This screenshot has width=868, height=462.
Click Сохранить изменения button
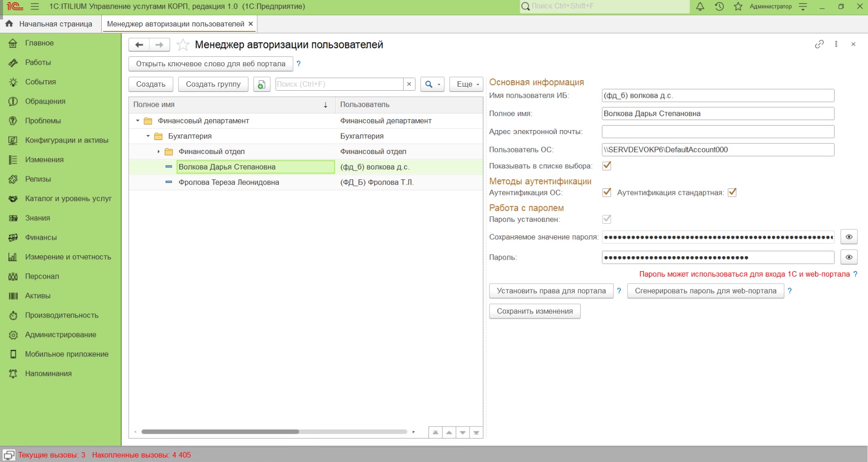pos(535,311)
